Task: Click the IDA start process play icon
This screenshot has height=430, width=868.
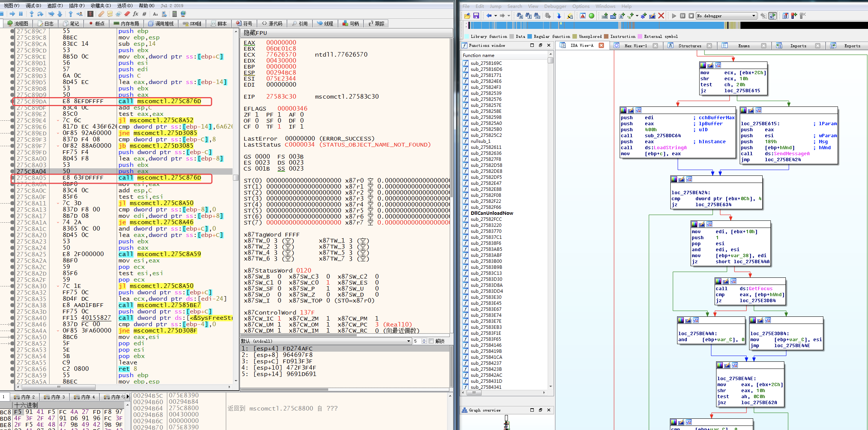Action: pos(674,16)
